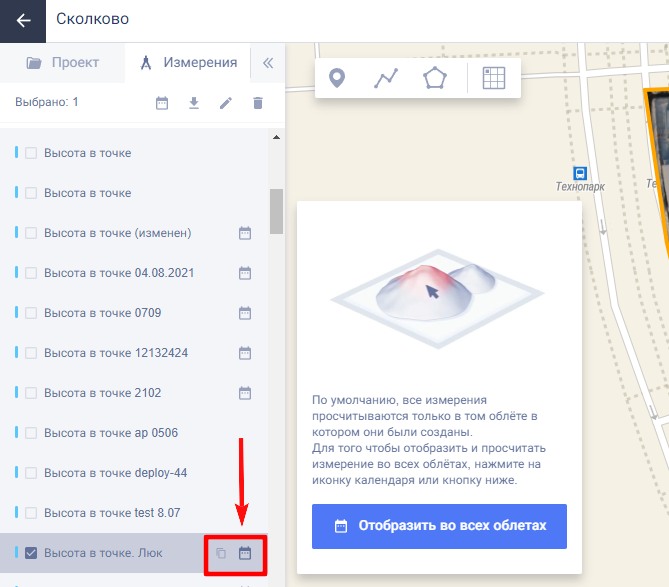Image resolution: width=669 pixels, height=587 pixels.
Task: Click calendar icon on Высота в точке. Люк row
Action: click(x=245, y=553)
